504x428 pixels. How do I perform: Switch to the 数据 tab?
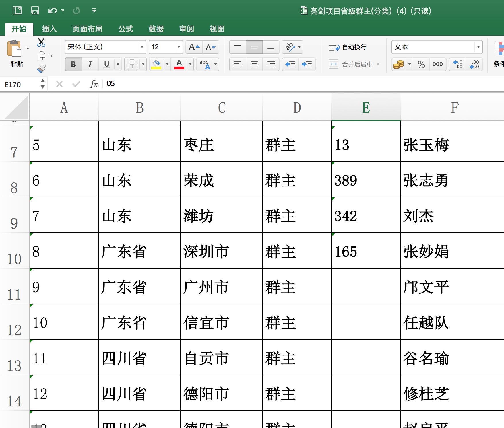click(x=156, y=29)
